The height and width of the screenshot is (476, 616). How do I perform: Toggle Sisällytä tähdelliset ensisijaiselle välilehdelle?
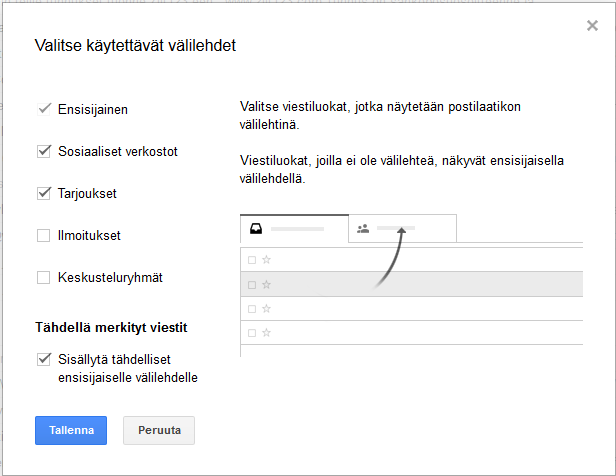(x=43, y=358)
